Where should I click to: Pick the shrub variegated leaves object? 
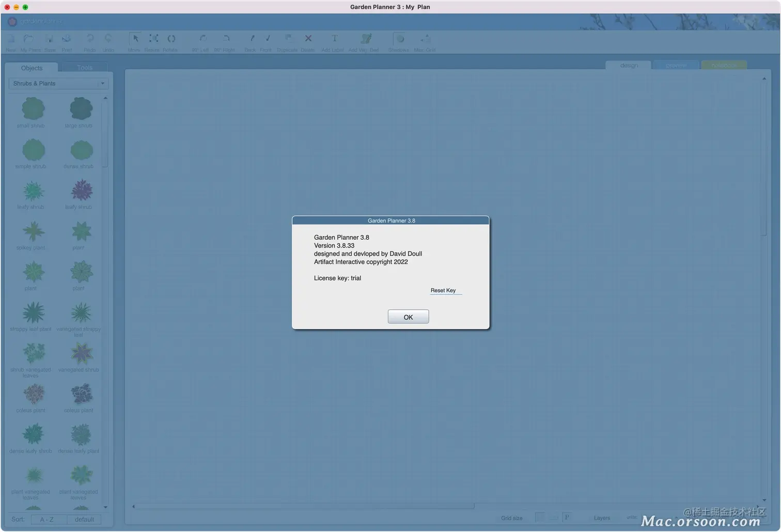pyautogui.click(x=33, y=353)
